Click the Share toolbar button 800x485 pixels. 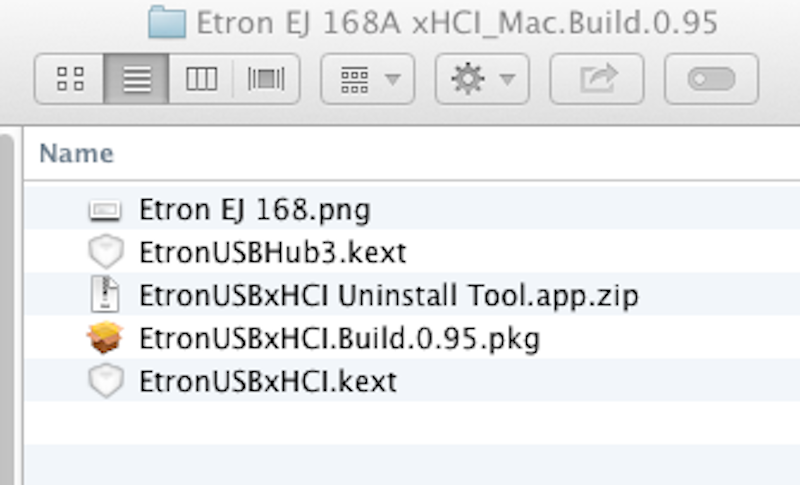(x=597, y=79)
